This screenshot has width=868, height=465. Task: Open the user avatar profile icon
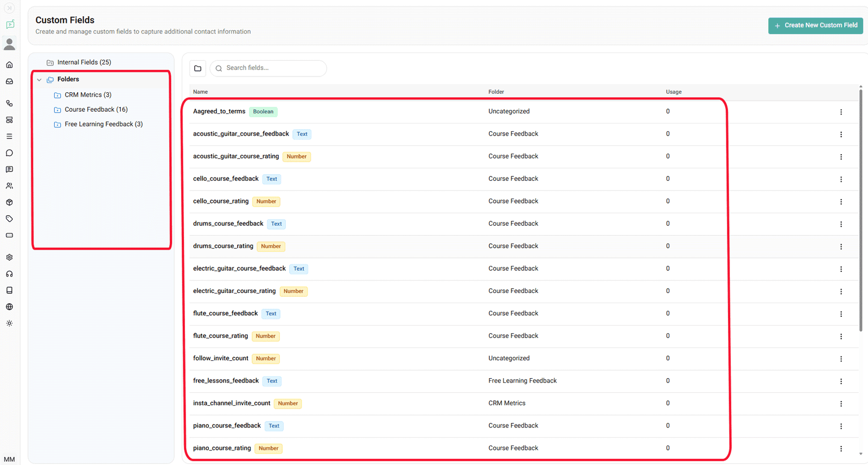click(x=9, y=44)
